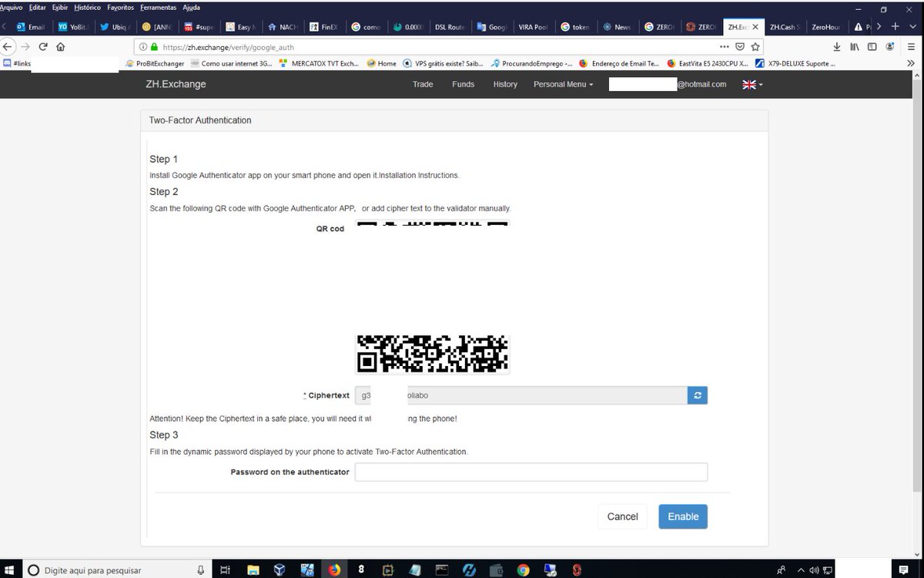The width and height of the screenshot is (924, 578).
Task: Click the browser Back arrow
Action: 8,46
